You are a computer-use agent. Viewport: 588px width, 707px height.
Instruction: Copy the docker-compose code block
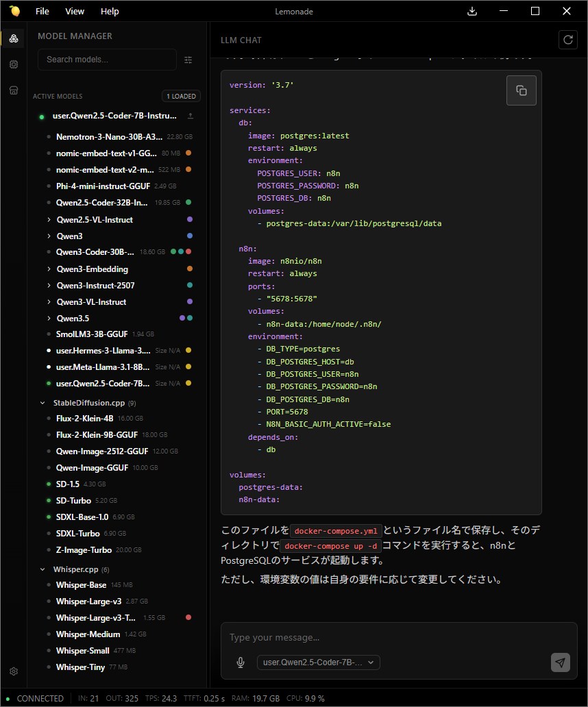click(x=521, y=90)
